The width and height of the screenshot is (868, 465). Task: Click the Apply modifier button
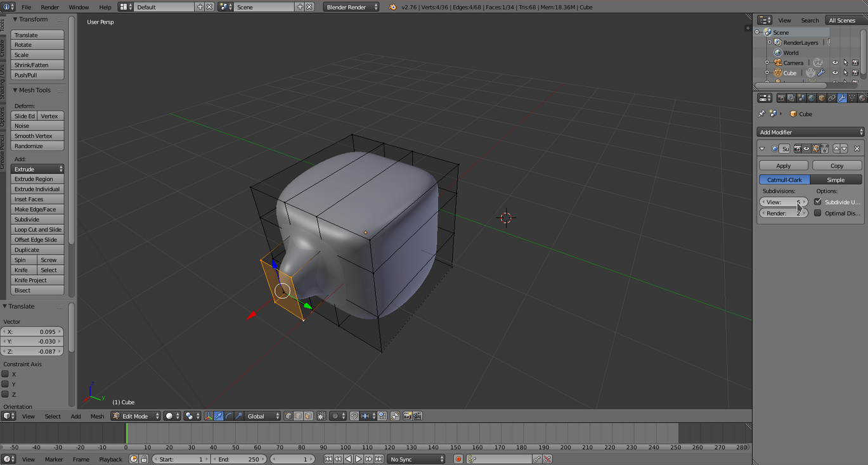(x=784, y=166)
